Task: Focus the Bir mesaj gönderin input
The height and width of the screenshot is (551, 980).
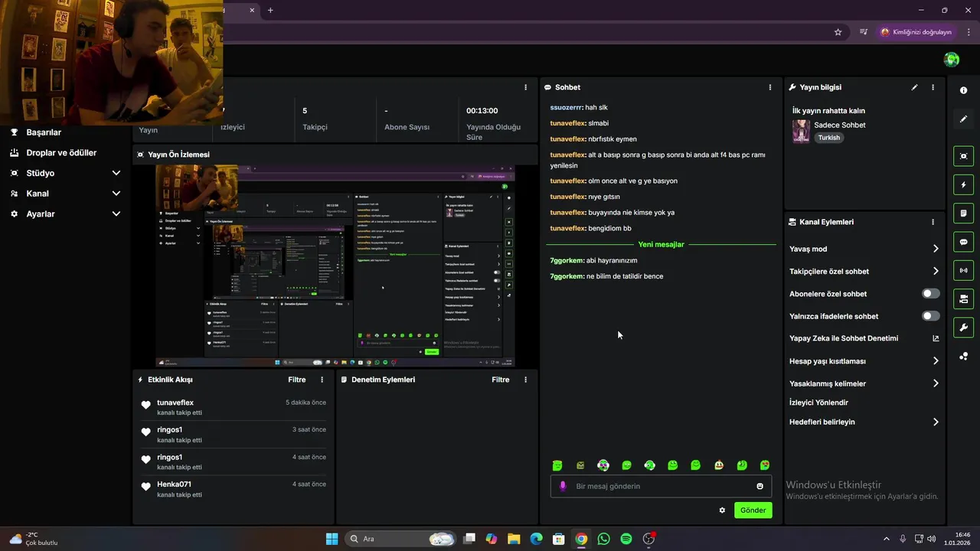Action: pos(661,486)
